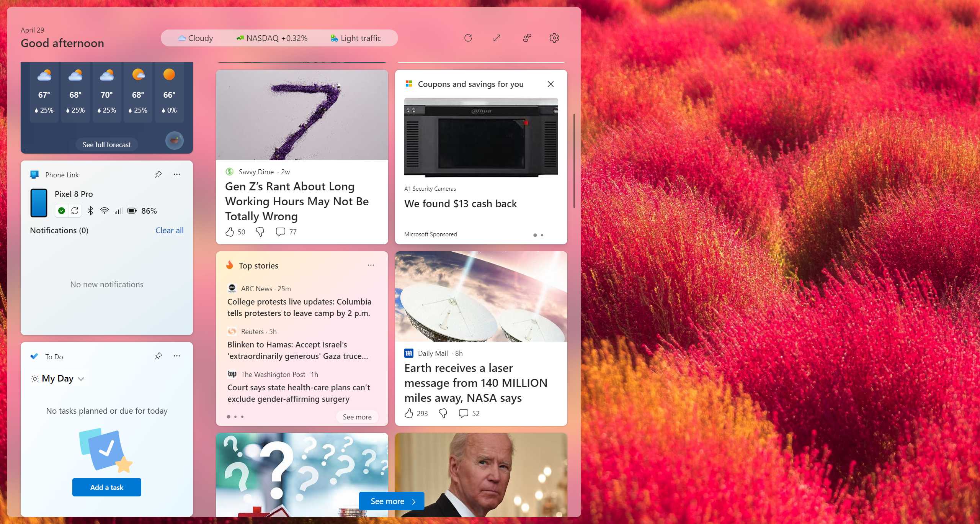The width and height of the screenshot is (980, 524).
Task: Open comments on the NASA laser story
Action: point(464,413)
